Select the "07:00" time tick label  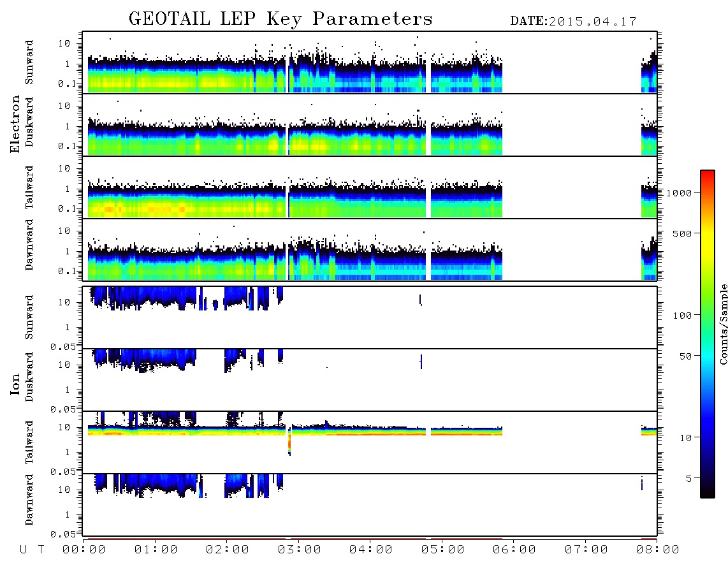(586, 550)
